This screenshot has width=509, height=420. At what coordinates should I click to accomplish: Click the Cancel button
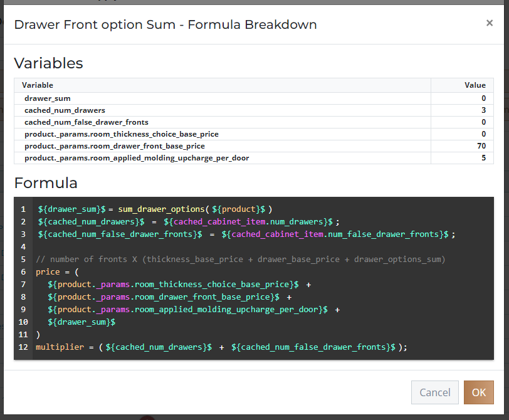434,392
